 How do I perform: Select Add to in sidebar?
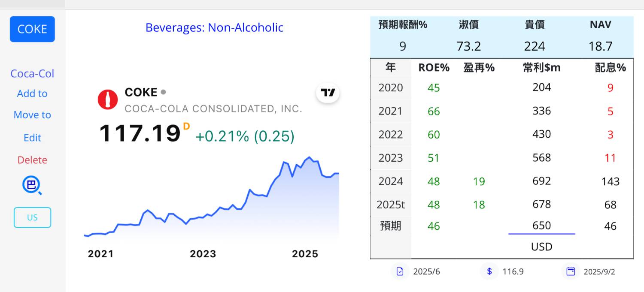(32, 93)
